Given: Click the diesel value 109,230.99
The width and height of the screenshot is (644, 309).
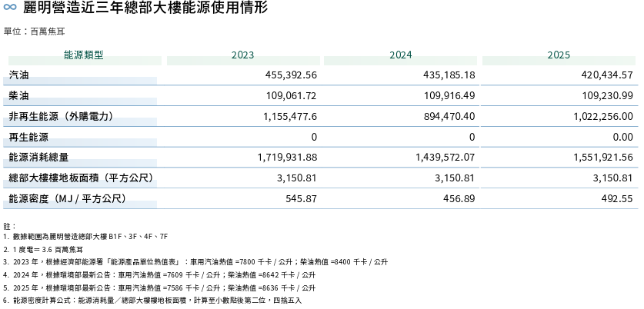Looking at the screenshot, I should (x=607, y=95).
